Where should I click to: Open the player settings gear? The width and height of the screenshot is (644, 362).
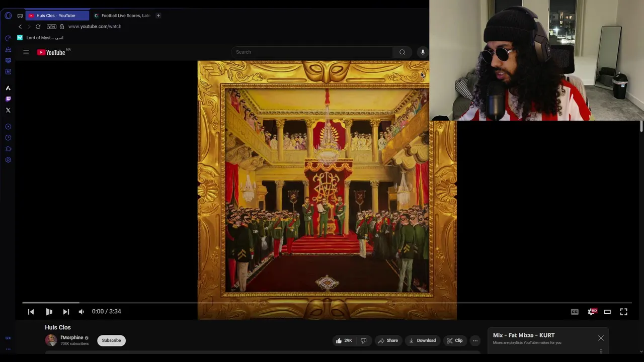(592, 312)
